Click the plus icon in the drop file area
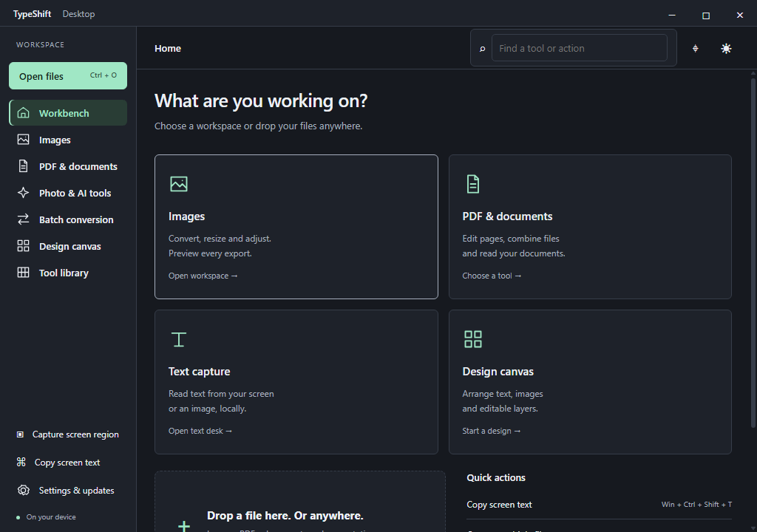 click(184, 526)
